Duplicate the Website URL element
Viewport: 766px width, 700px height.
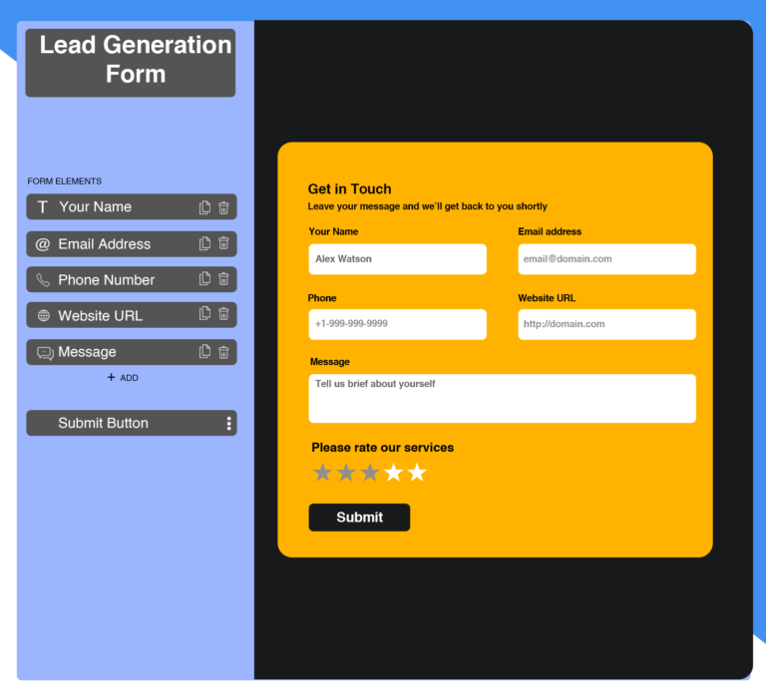[204, 314]
